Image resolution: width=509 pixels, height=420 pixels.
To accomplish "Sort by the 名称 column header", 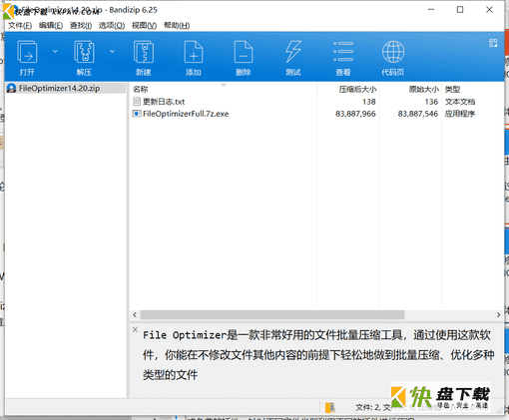I will [x=140, y=89].
